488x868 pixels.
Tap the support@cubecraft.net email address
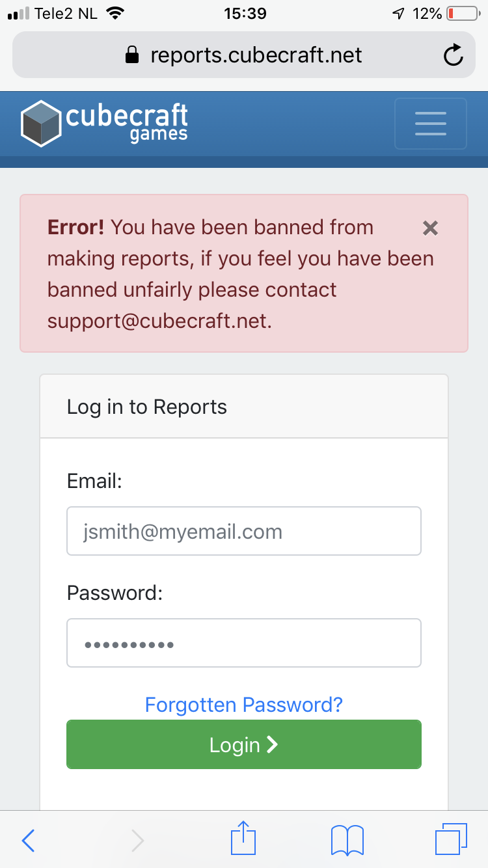point(157,321)
